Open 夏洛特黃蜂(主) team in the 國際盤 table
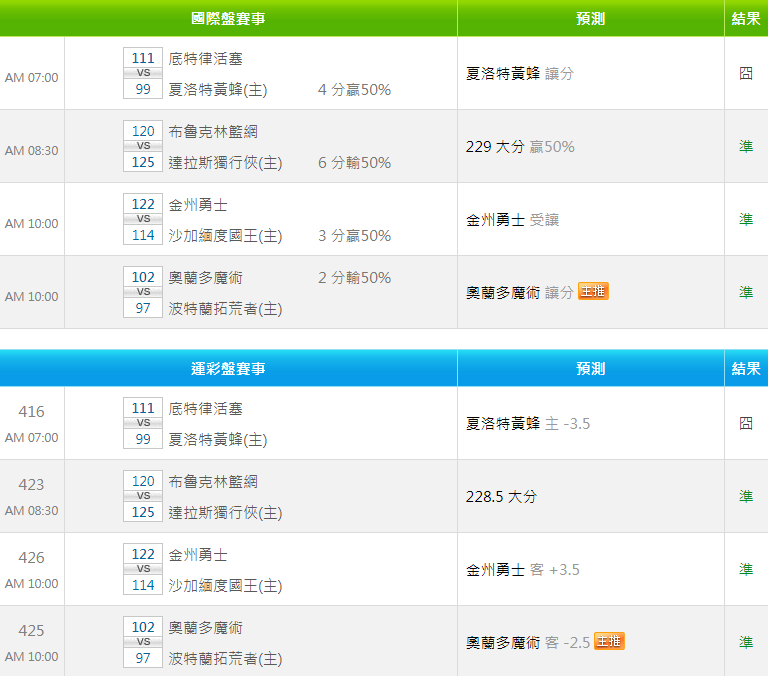The width and height of the screenshot is (768, 676). [x=218, y=90]
